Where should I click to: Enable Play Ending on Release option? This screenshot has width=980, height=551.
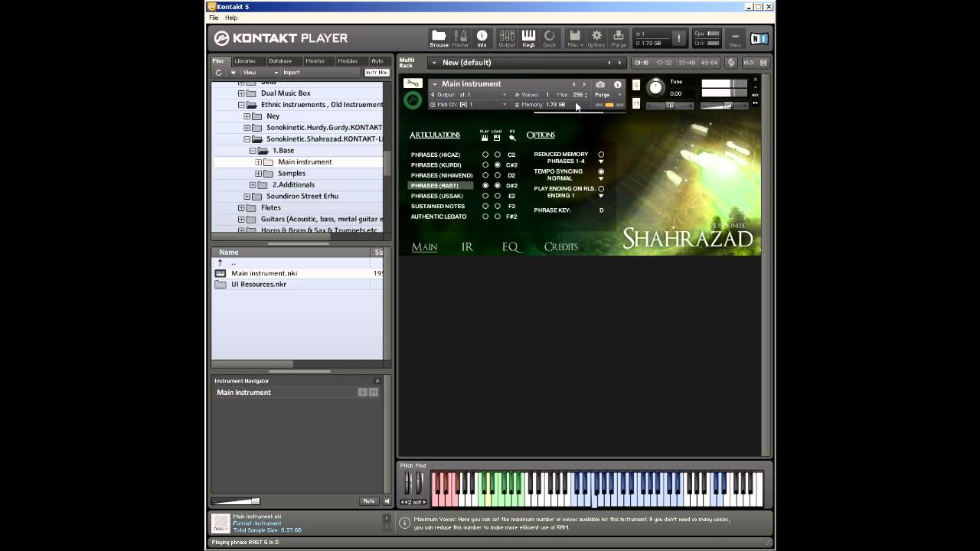601,188
